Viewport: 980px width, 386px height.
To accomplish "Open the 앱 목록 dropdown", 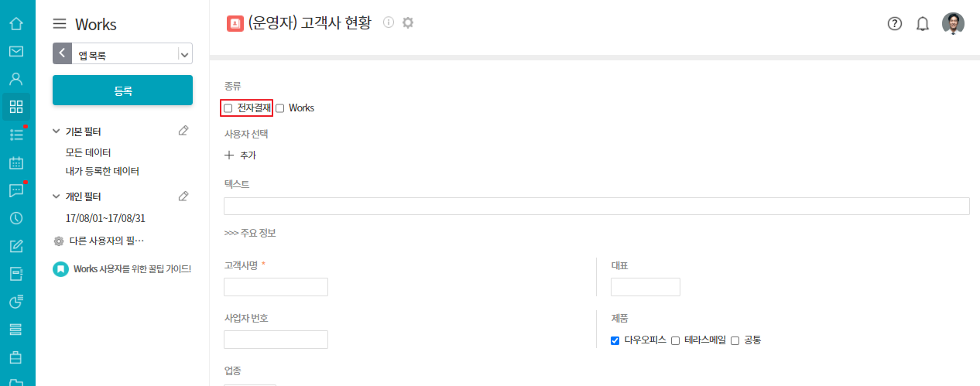I will (x=184, y=54).
